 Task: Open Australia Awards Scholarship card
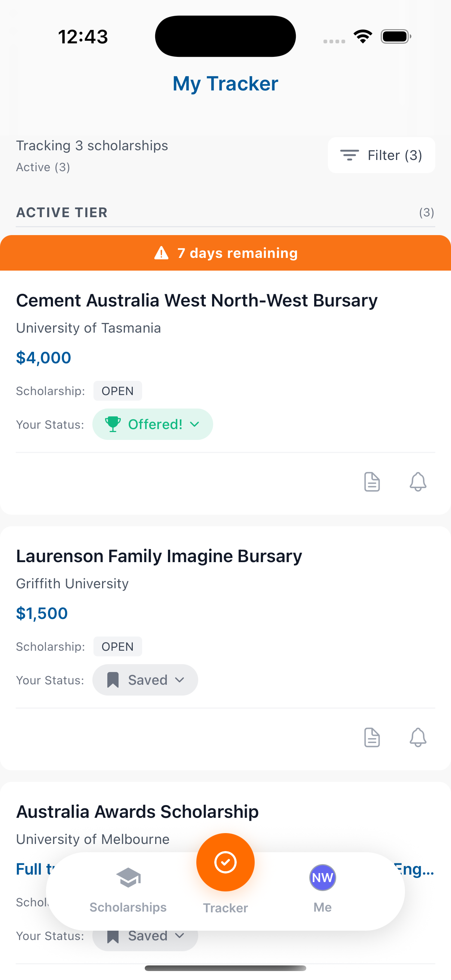(137, 812)
